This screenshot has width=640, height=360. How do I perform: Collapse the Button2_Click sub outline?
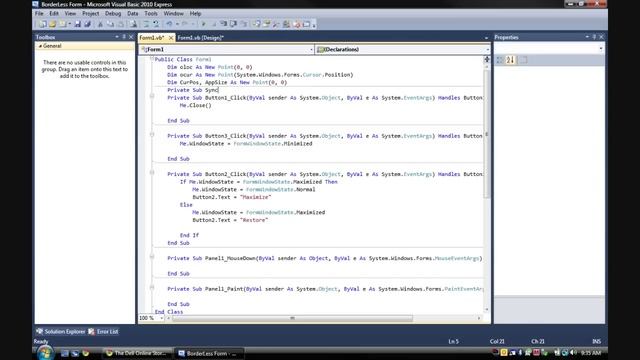(152, 173)
